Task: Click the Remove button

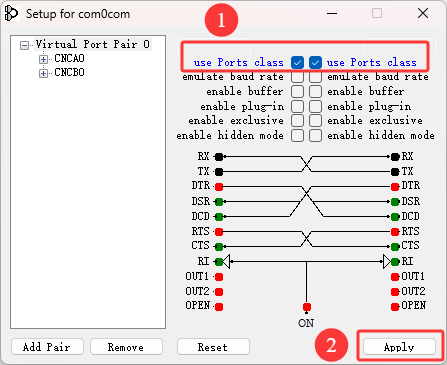Action: click(x=126, y=347)
